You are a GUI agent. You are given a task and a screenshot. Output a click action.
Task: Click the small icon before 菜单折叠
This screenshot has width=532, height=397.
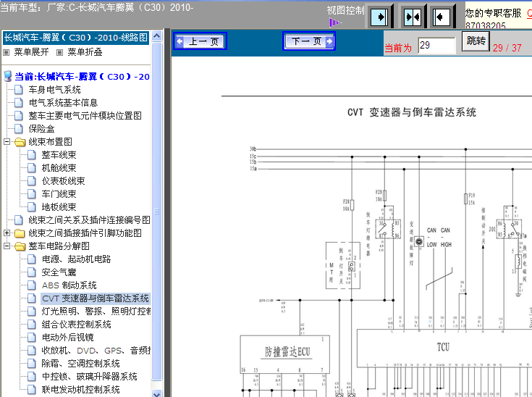pos(59,52)
